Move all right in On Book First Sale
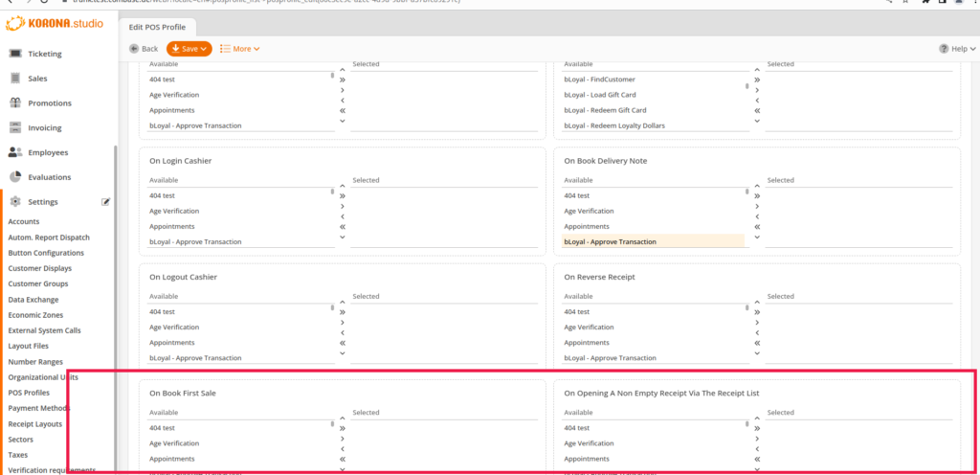Image resolution: width=980 pixels, height=475 pixels. point(343,428)
